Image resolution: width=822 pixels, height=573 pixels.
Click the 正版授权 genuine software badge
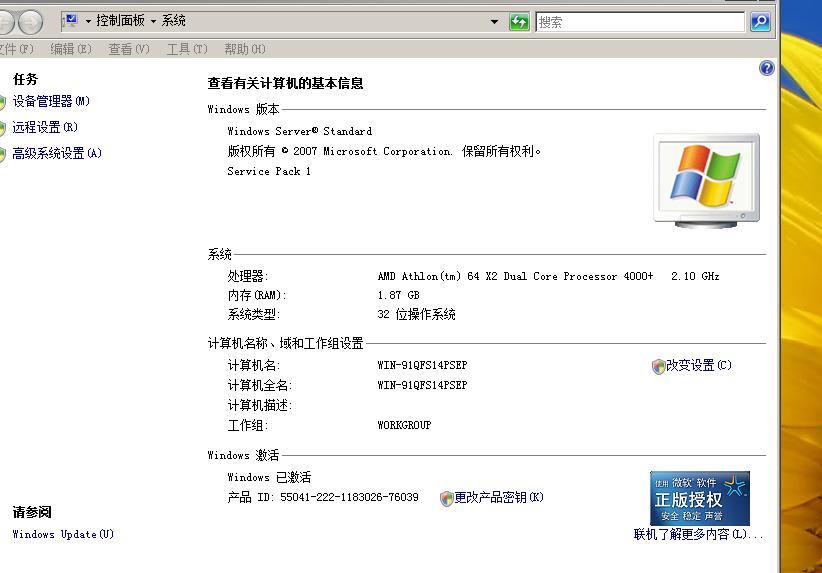click(x=699, y=498)
